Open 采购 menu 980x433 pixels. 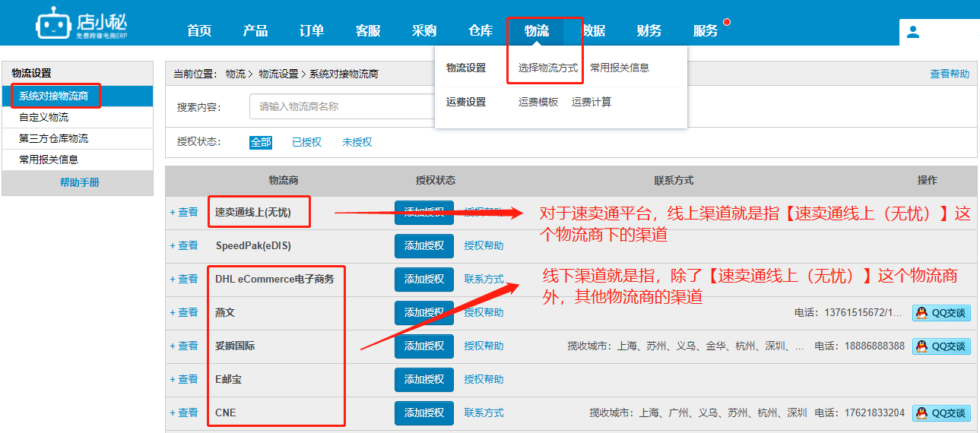pos(424,30)
